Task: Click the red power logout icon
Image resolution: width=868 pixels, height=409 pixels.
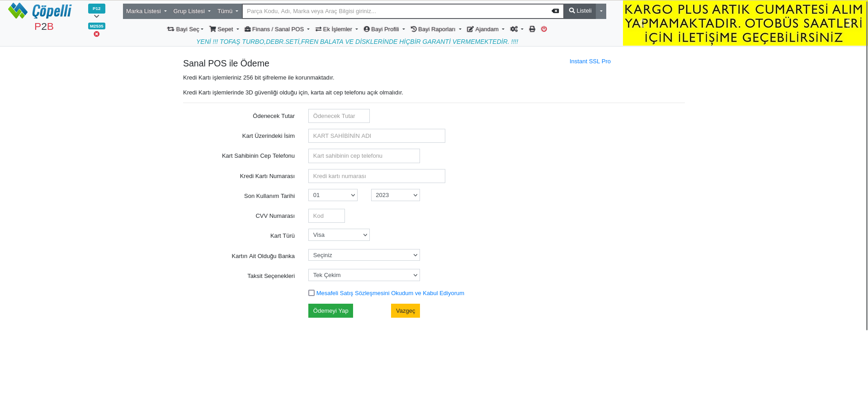Action: click(x=544, y=29)
